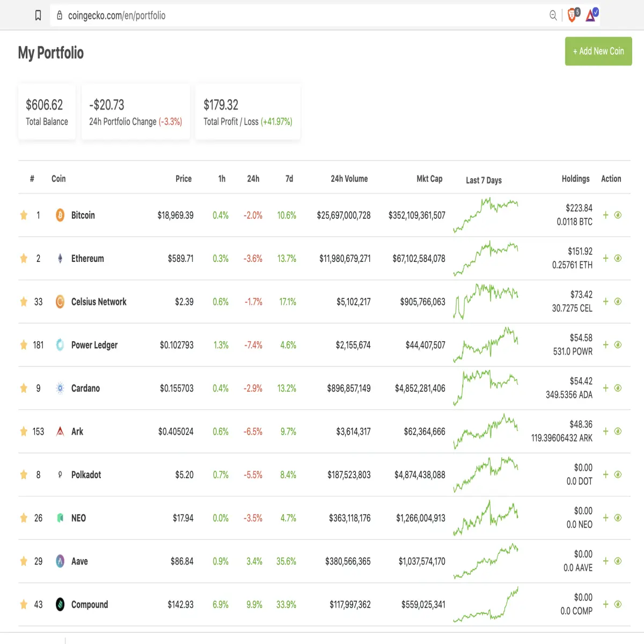Add a Celsius Network transaction via plus

point(605,302)
